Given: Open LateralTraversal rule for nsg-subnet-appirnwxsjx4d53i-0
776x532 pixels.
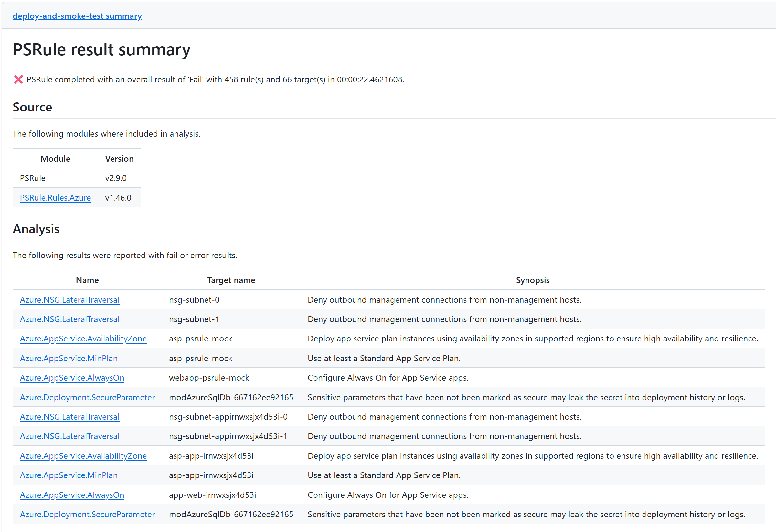Looking at the screenshot, I should [x=69, y=416].
